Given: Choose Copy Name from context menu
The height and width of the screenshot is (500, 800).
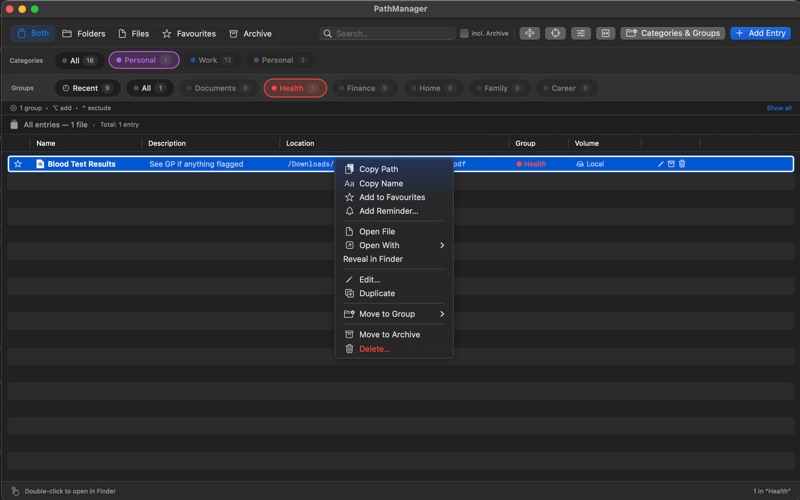Looking at the screenshot, I should pos(394,184).
